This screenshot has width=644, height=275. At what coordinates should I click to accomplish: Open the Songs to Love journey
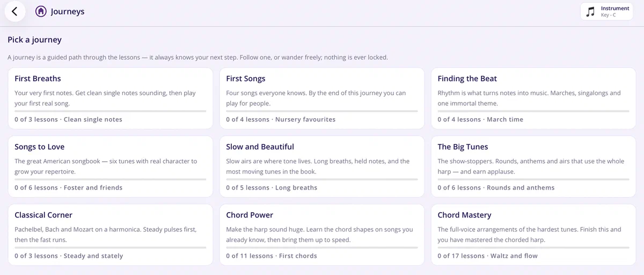pos(111,167)
